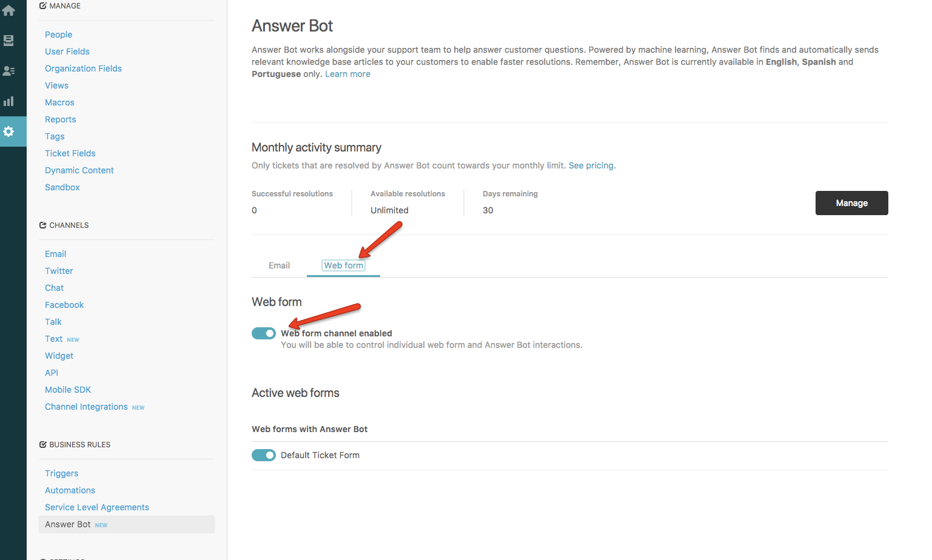Open Ticket Fields settings
Screen dimensions: 932x560
70,153
